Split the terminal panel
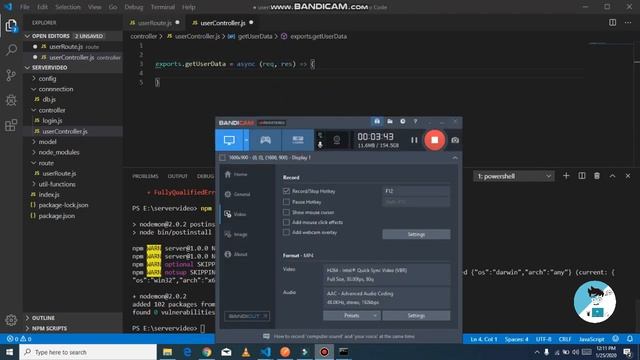640x360 pixels. tap(582, 176)
